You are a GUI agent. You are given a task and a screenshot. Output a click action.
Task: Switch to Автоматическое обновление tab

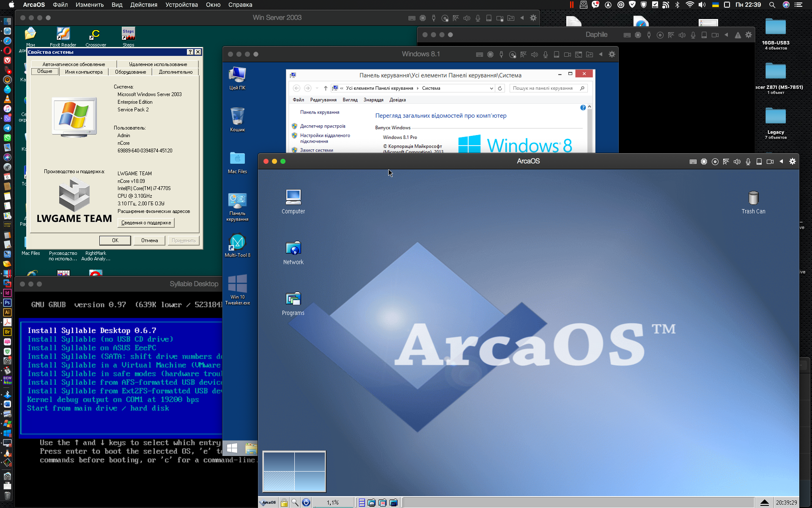(74, 64)
